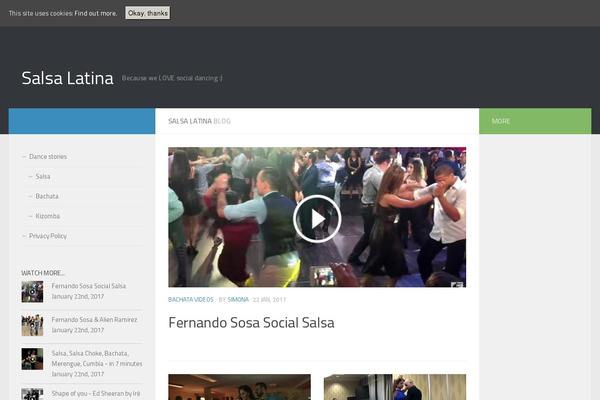Open sidebar link Shape of you - Ed Sheeran

tap(96, 393)
